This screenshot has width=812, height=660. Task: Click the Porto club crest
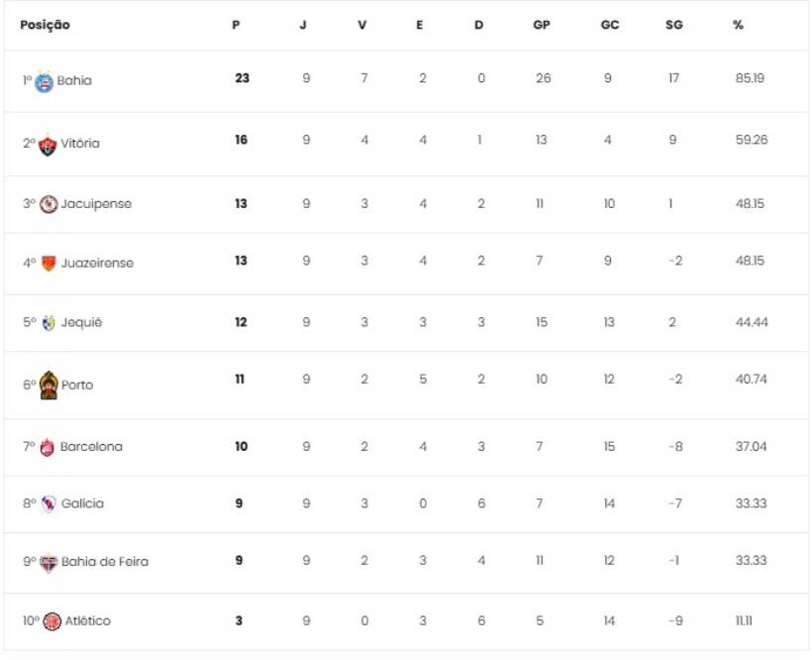coord(49,385)
